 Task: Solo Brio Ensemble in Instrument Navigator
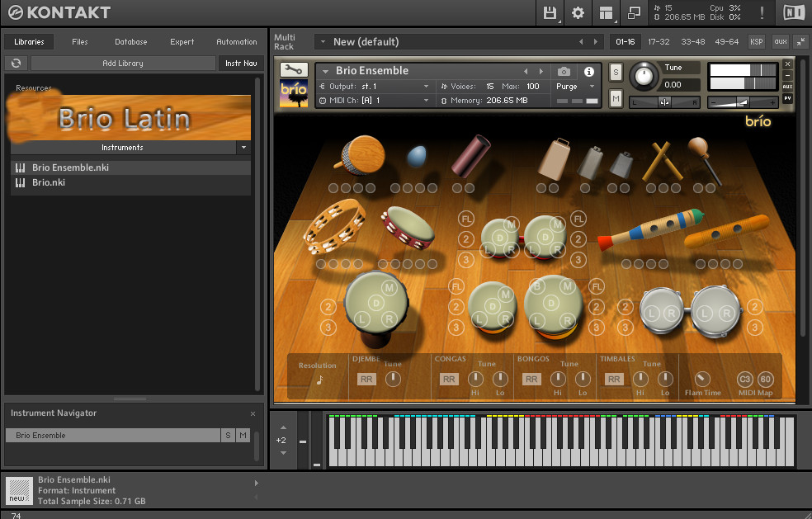point(228,436)
